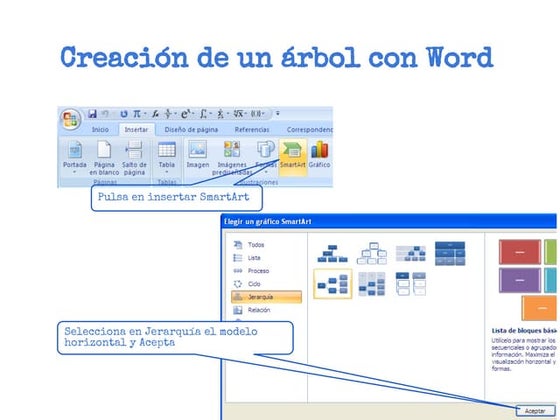Select the Todos category in SmartArt dialog

coord(256,245)
